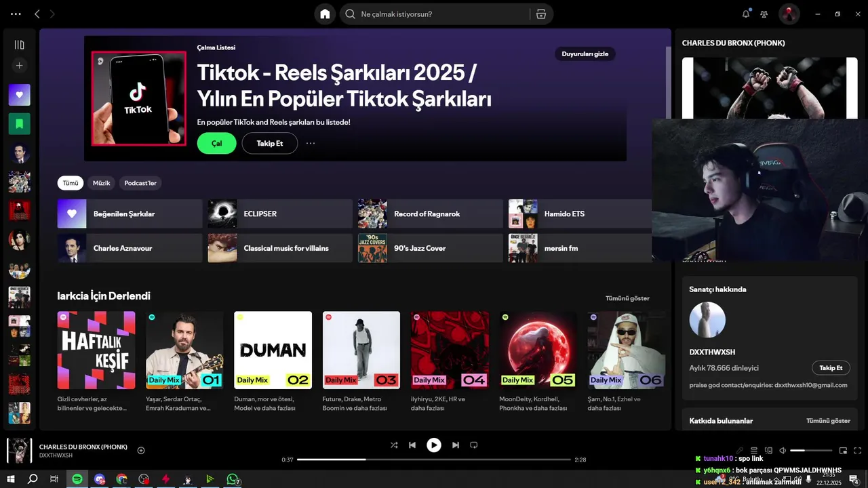
Task: Create a new playlist with plus icon
Action: (19, 66)
